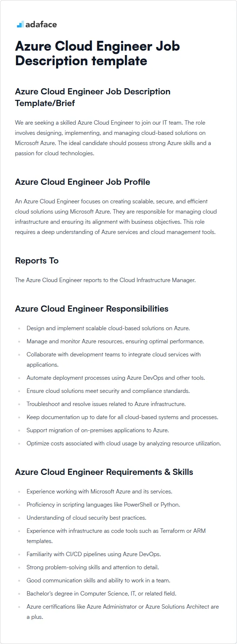Click the Reports To heading

click(37, 260)
